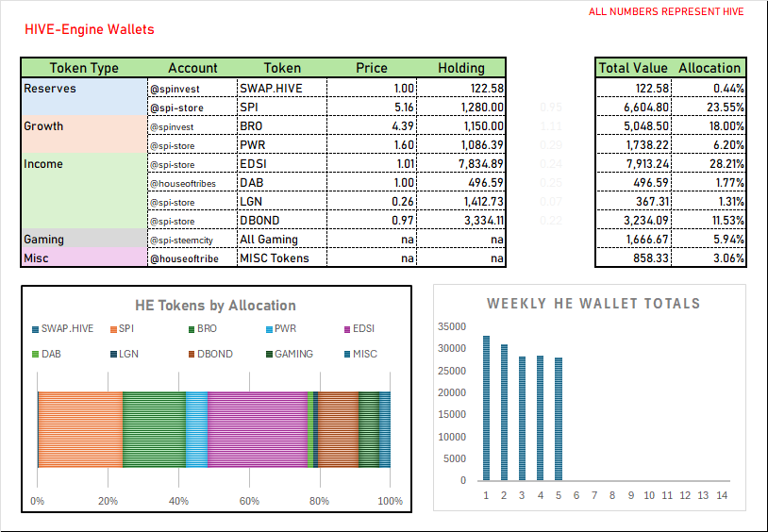Click the BRO legend color swatch
Viewport: 768px width, 532px height.
point(192,330)
